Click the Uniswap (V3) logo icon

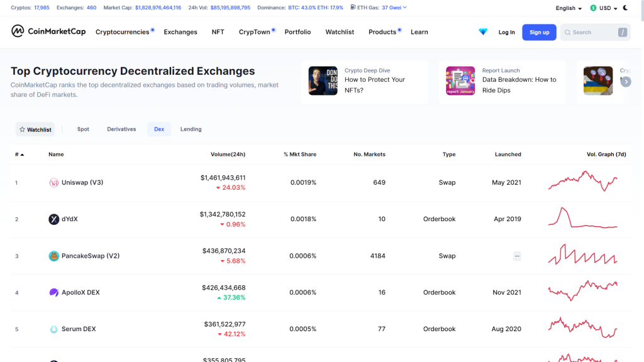tap(54, 183)
